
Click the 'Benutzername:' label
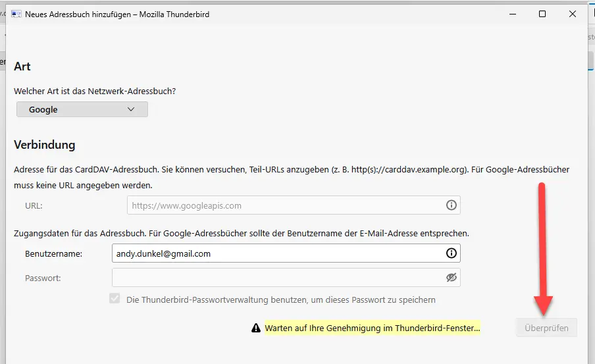(53, 253)
